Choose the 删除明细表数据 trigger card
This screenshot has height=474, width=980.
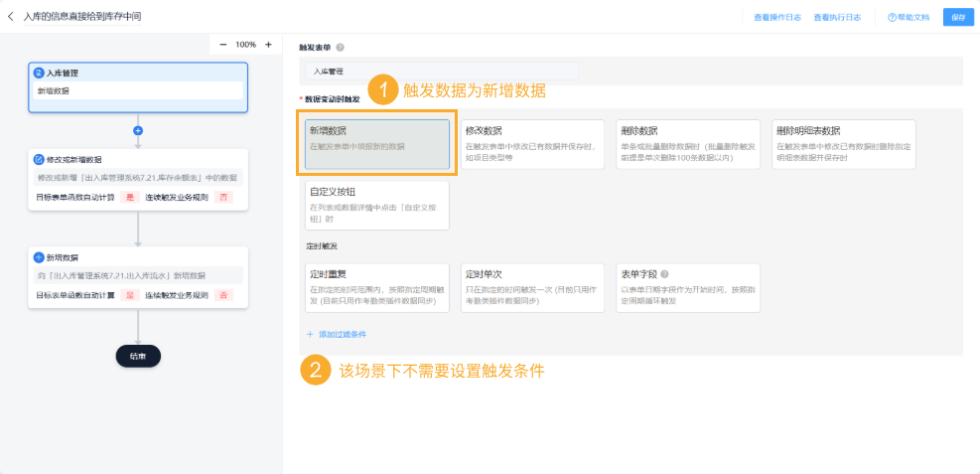click(843, 143)
